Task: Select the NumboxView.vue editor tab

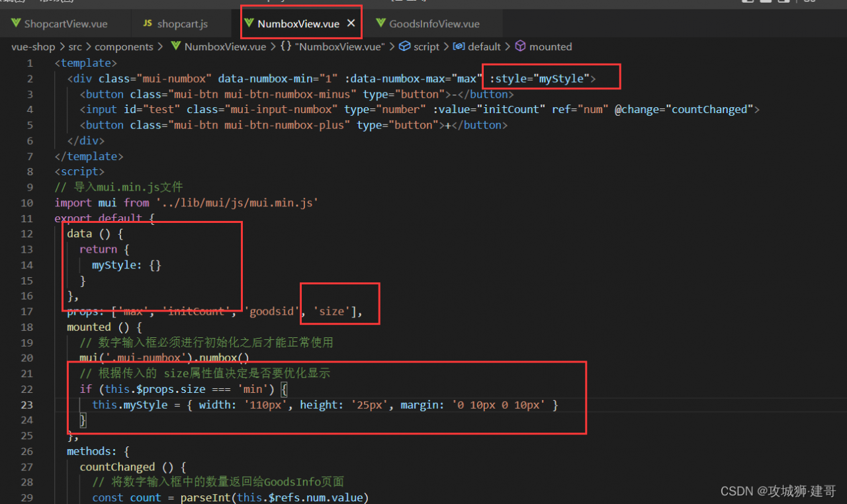Action: [x=298, y=24]
